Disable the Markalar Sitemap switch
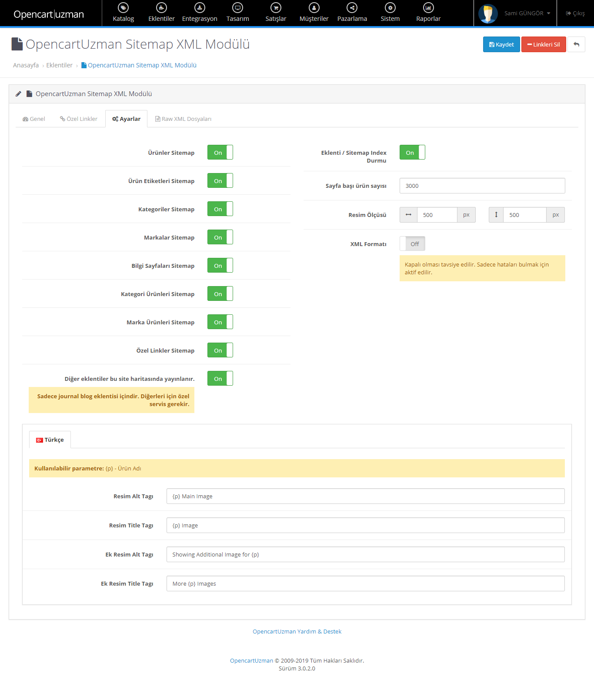This screenshot has height=700, width=594. click(220, 237)
